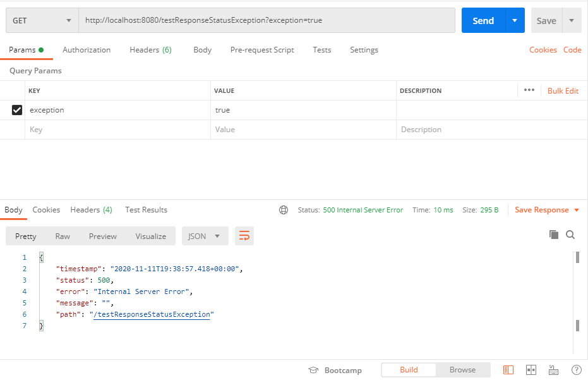Click the request URL input field

[267, 20]
